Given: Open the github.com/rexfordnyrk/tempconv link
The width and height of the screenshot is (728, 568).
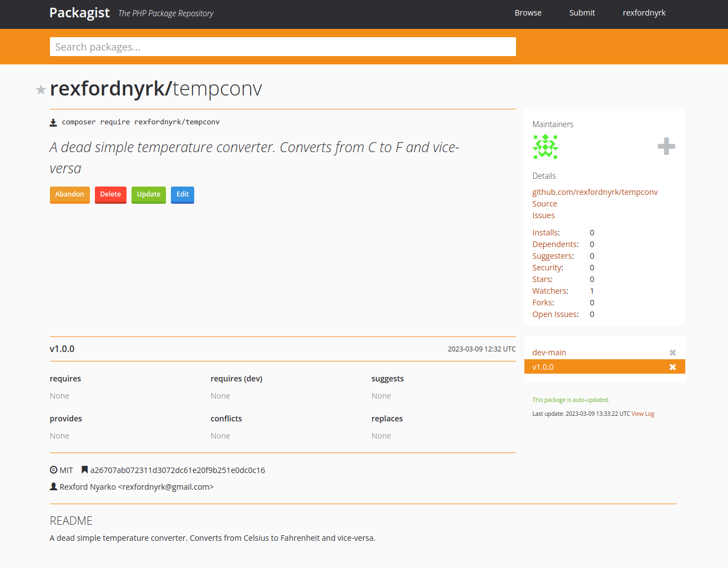Looking at the screenshot, I should click(x=595, y=192).
